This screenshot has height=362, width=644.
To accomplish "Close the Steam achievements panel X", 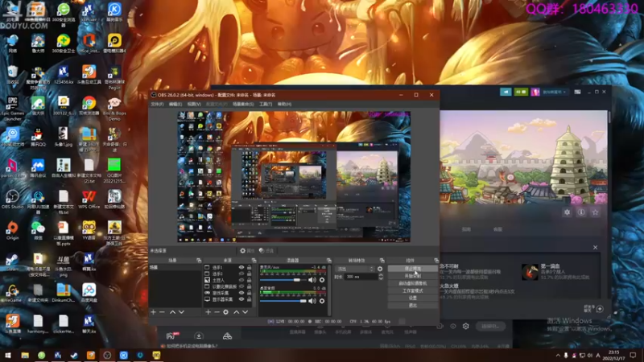I will (x=595, y=248).
